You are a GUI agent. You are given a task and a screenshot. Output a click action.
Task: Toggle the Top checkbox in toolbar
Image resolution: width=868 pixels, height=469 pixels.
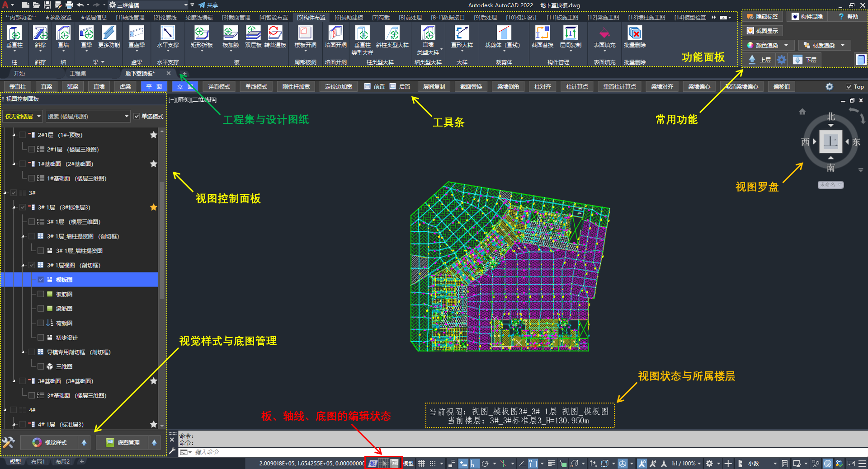pos(849,87)
